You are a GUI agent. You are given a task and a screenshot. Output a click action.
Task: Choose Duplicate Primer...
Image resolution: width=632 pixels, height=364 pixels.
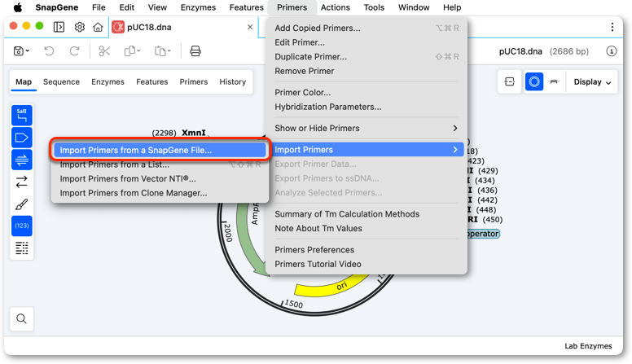[366, 56]
